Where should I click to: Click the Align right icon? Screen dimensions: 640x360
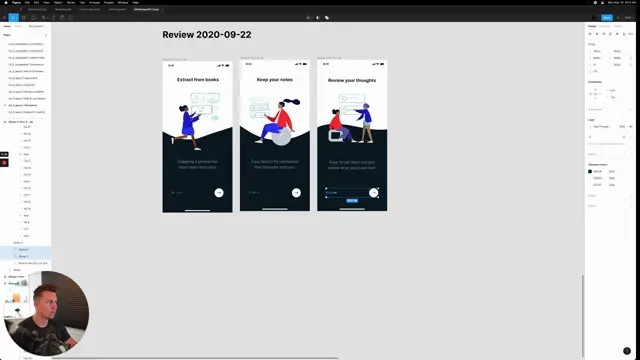pos(604,34)
